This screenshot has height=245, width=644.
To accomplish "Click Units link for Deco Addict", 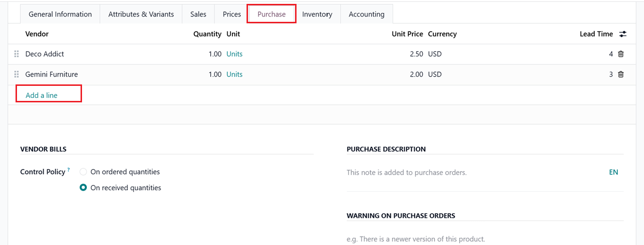I will point(234,54).
